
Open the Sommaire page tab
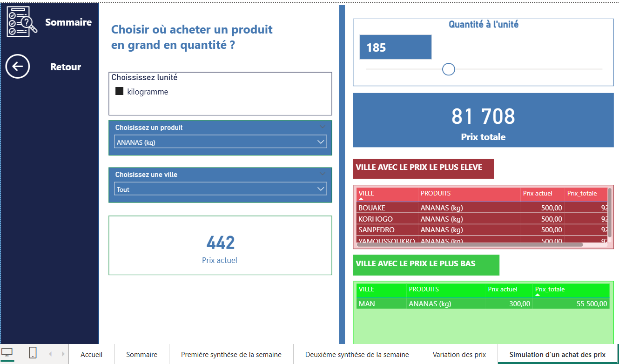click(141, 354)
